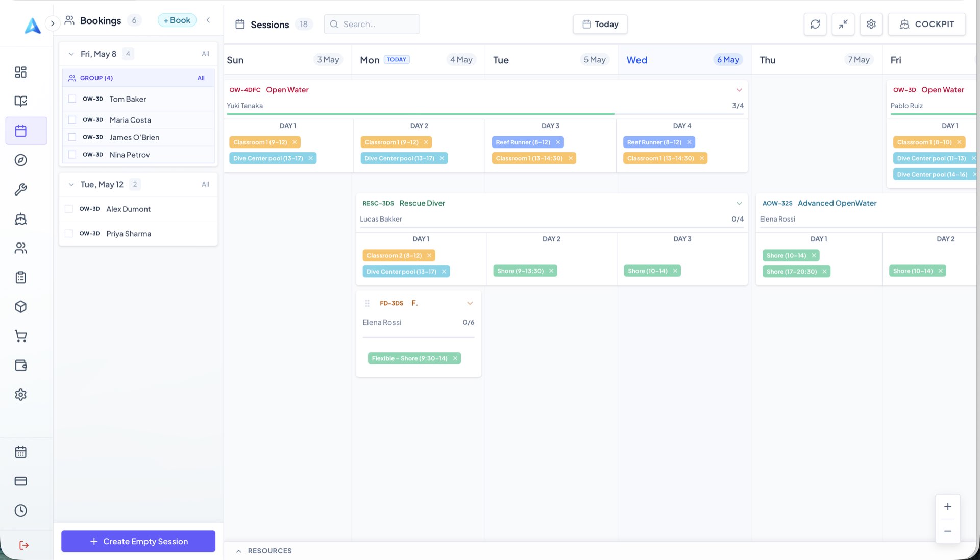Collapse the Fri, May 8 bookings group

(71, 54)
